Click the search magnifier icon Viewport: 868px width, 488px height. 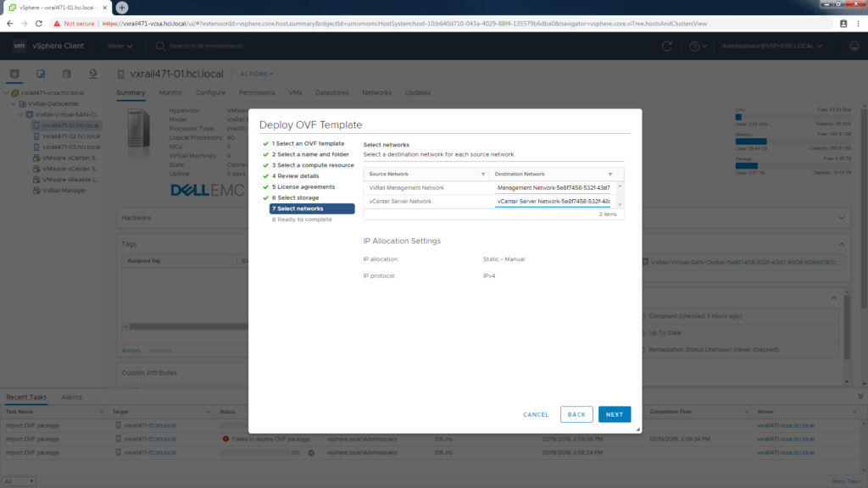click(x=160, y=46)
